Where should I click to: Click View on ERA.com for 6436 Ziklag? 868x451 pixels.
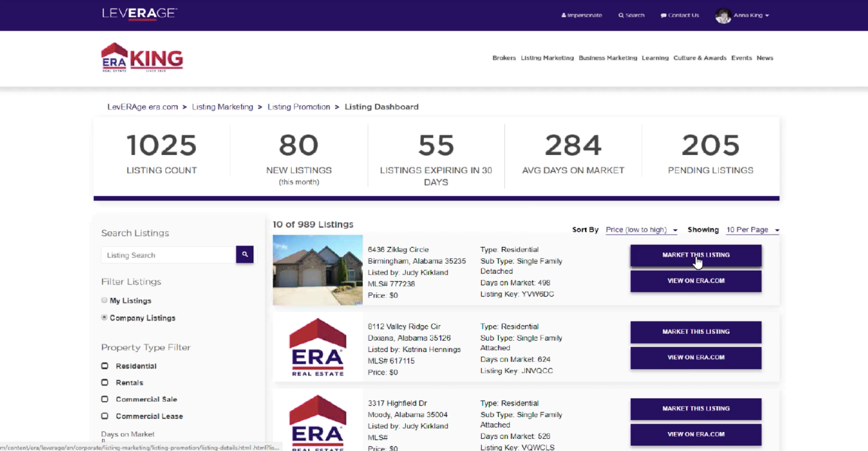click(695, 281)
